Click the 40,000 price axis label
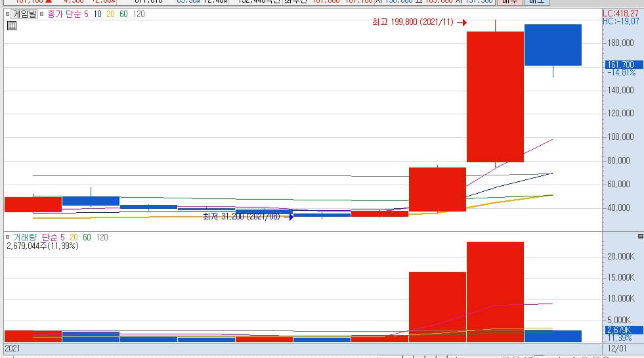Viewport: 644px width, 358px height. click(x=618, y=208)
